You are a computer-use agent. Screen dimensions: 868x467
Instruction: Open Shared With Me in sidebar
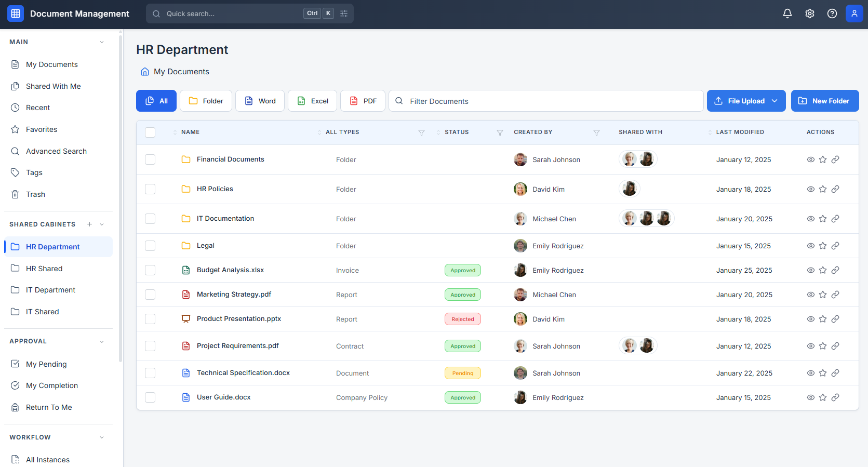tap(58, 86)
